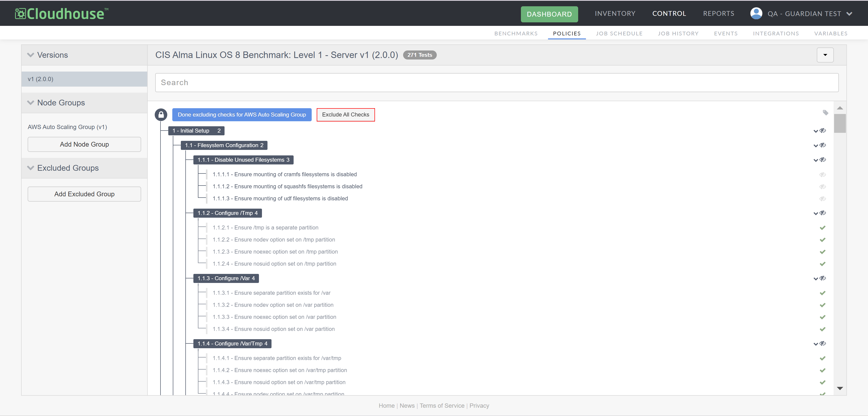Click the green check for 1.1.2.3 row

[x=823, y=252]
